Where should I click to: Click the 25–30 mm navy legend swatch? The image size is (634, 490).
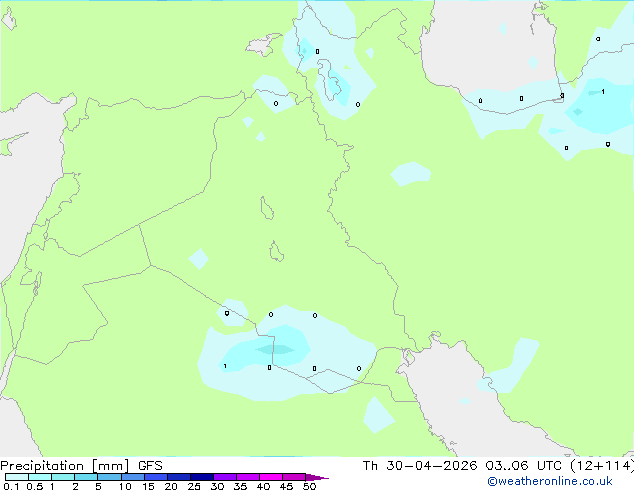click(x=201, y=477)
